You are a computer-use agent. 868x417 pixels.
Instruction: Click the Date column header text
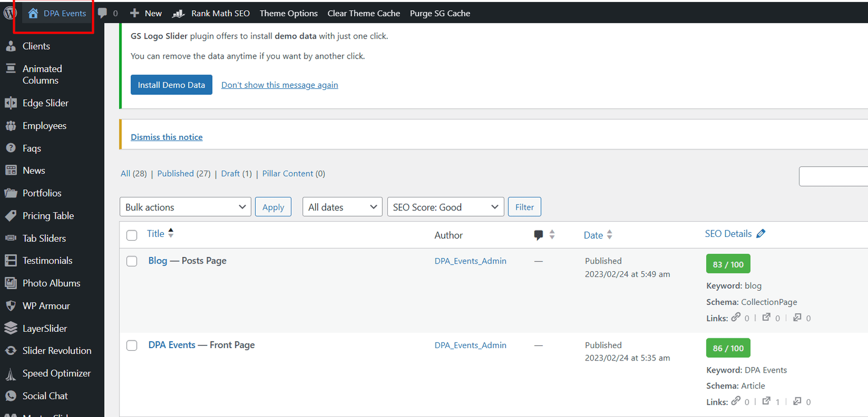point(593,235)
